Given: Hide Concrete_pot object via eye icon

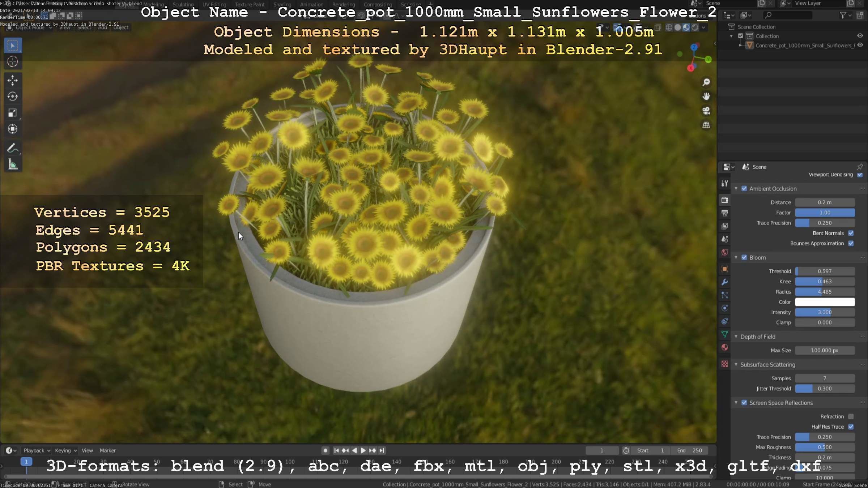Looking at the screenshot, I should click(x=860, y=45).
